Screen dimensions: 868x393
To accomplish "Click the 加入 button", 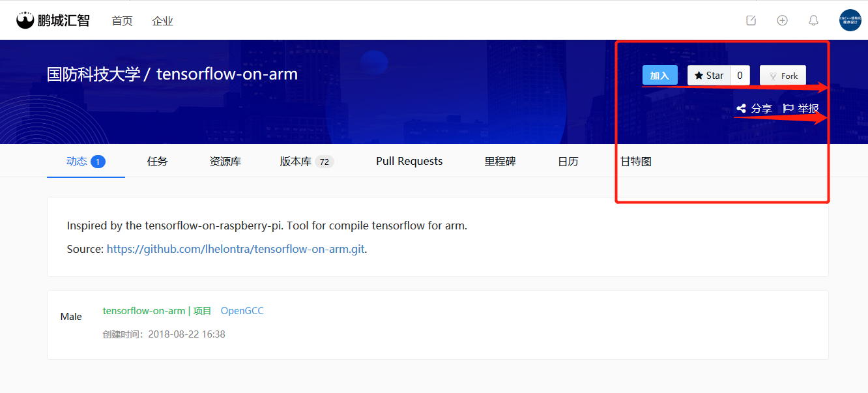I will pyautogui.click(x=660, y=76).
